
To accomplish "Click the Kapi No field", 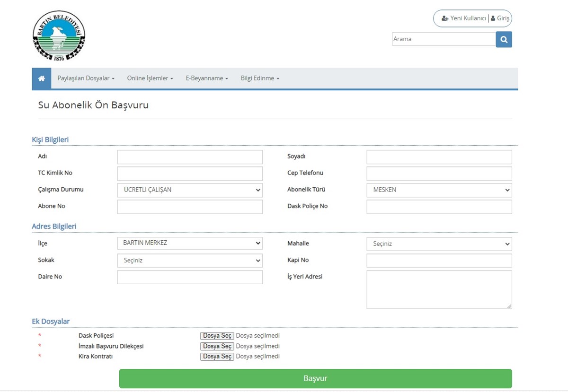I will pyautogui.click(x=439, y=261).
